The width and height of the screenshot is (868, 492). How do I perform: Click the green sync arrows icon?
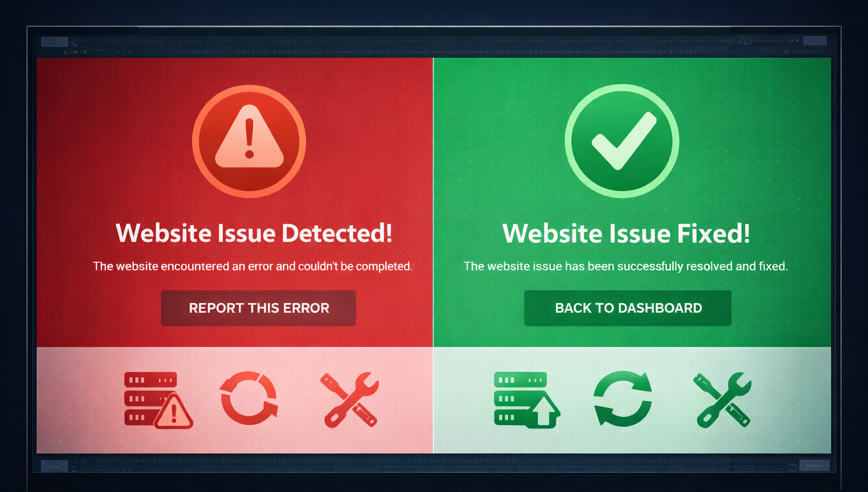622,399
